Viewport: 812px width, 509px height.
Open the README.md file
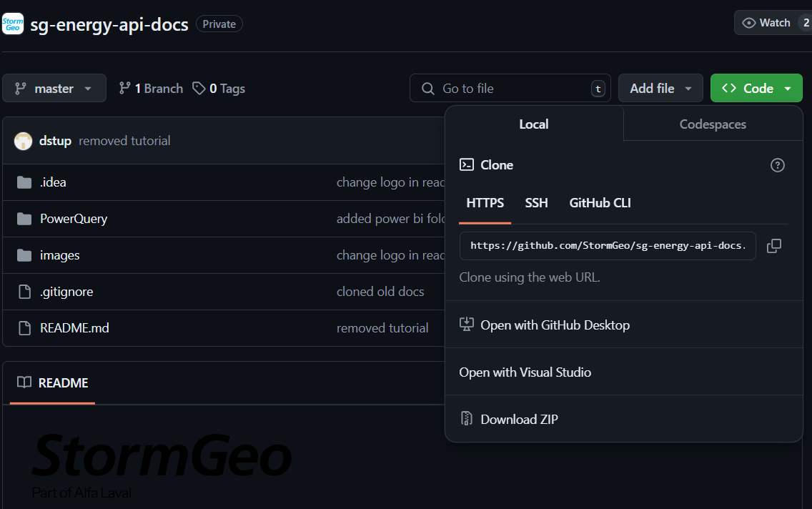point(74,328)
